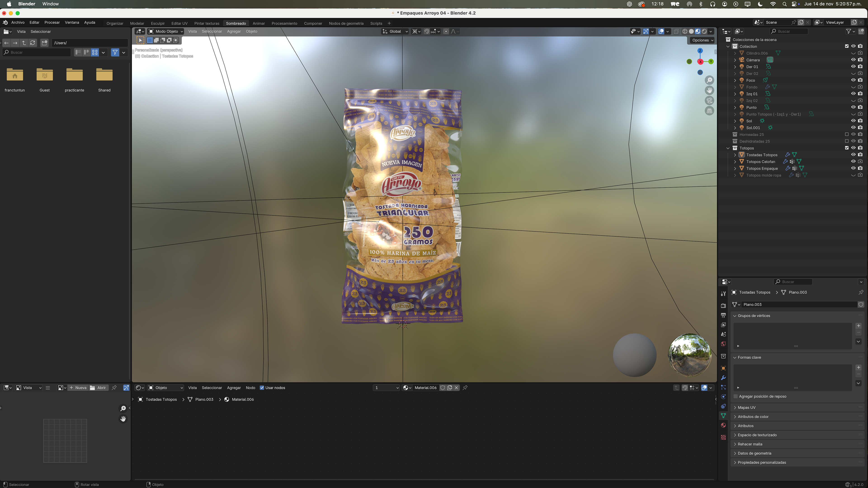Switch perspective/orthographic grid icon
The image size is (868, 488).
point(710,111)
